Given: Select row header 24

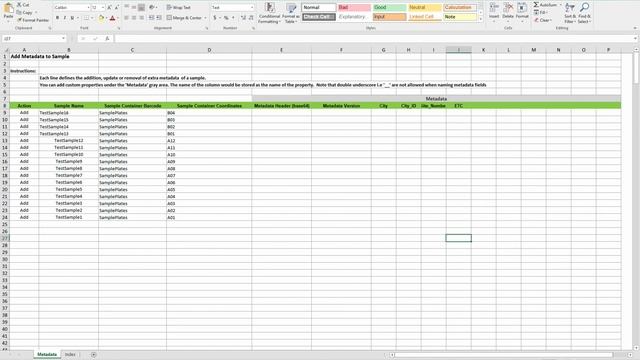Looking at the screenshot, I should pos(5,218).
